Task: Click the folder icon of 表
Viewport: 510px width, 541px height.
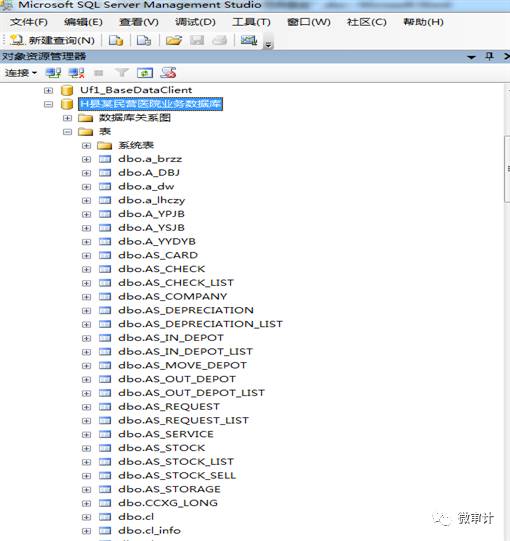Action: click(x=86, y=131)
